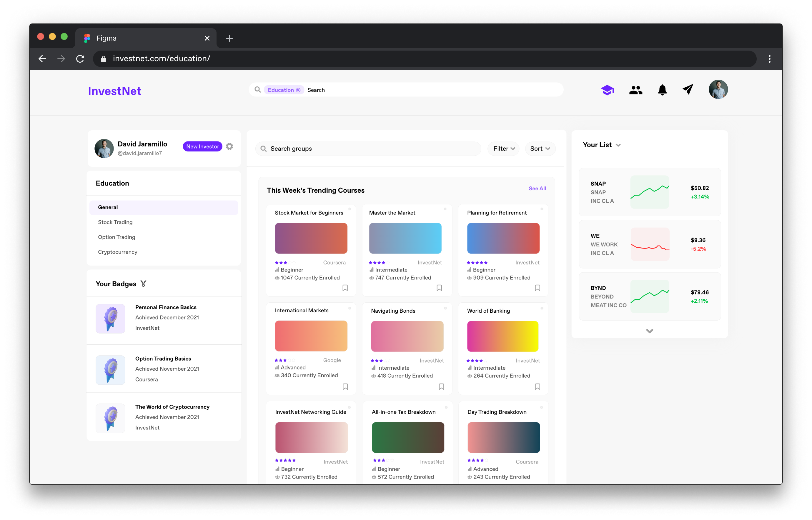The image size is (812, 520).
Task: Open Stock Market for Beginners thumbnail
Action: (311, 238)
